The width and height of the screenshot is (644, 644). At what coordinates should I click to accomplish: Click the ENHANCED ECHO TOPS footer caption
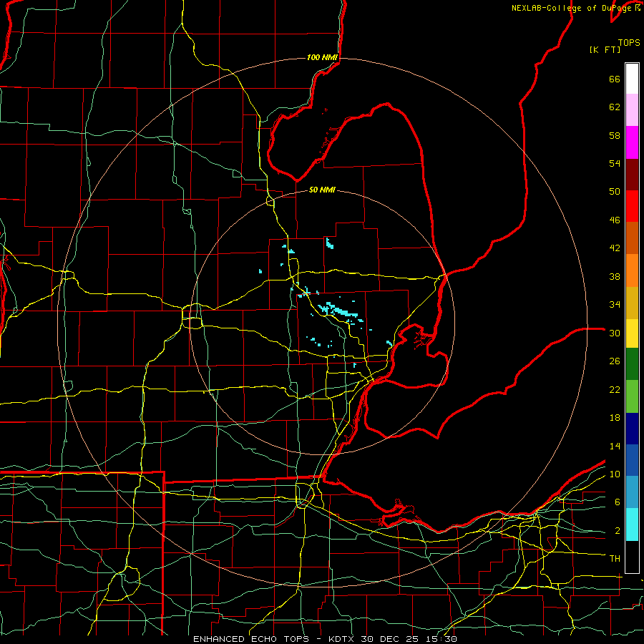tap(326, 639)
